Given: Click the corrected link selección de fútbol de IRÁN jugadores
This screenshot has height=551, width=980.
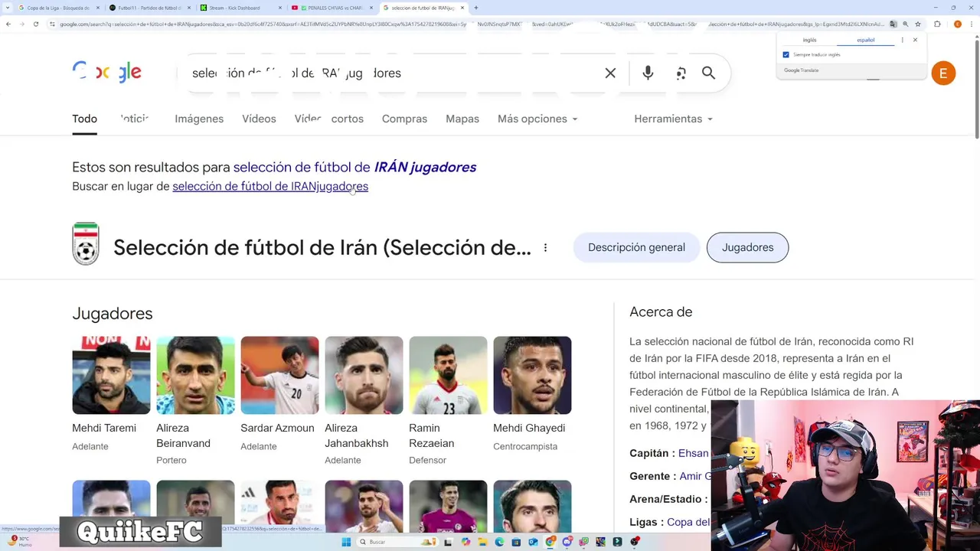Looking at the screenshot, I should point(354,167).
